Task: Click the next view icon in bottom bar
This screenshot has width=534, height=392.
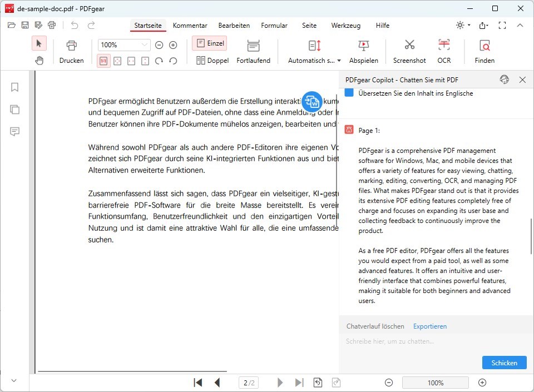Action: [x=336, y=383]
